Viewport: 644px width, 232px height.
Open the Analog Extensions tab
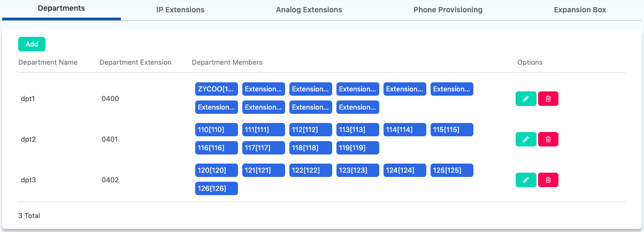pos(309,10)
